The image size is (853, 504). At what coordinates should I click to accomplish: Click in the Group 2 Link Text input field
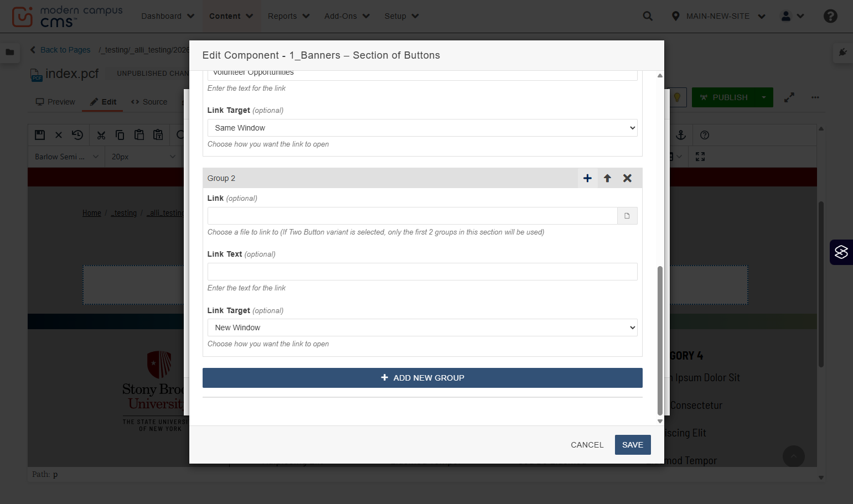[x=422, y=272]
